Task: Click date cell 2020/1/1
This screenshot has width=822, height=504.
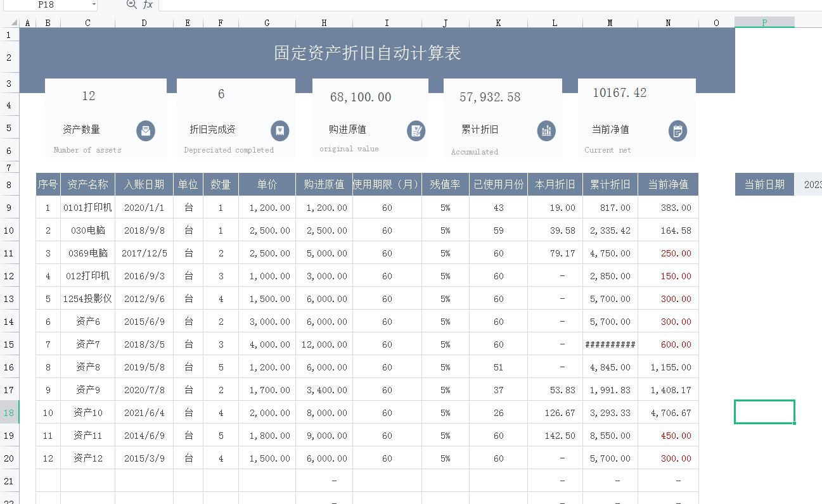Action: click(x=144, y=208)
